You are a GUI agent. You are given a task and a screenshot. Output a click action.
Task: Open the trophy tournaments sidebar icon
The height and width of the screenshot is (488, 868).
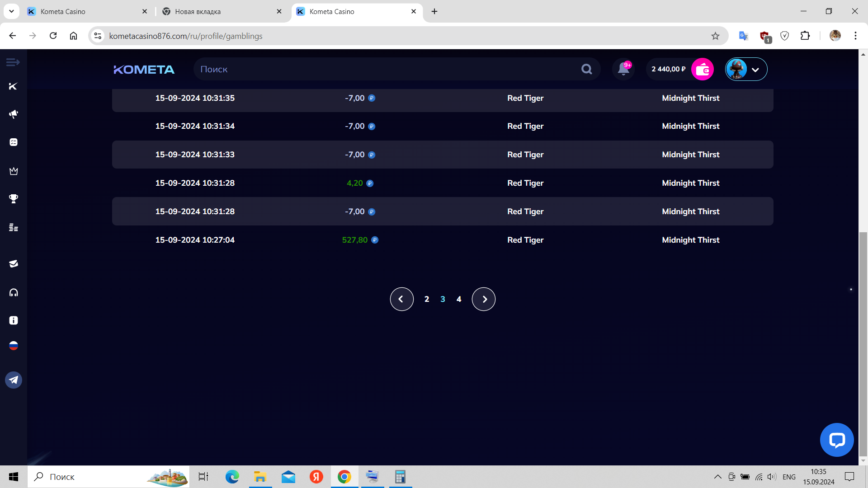pyautogui.click(x=14, y=199)
